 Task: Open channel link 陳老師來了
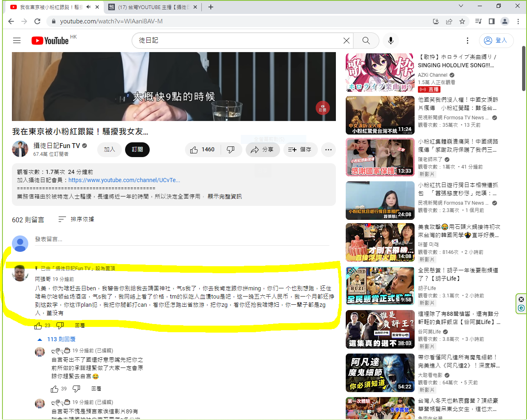[x=430, y=160]
